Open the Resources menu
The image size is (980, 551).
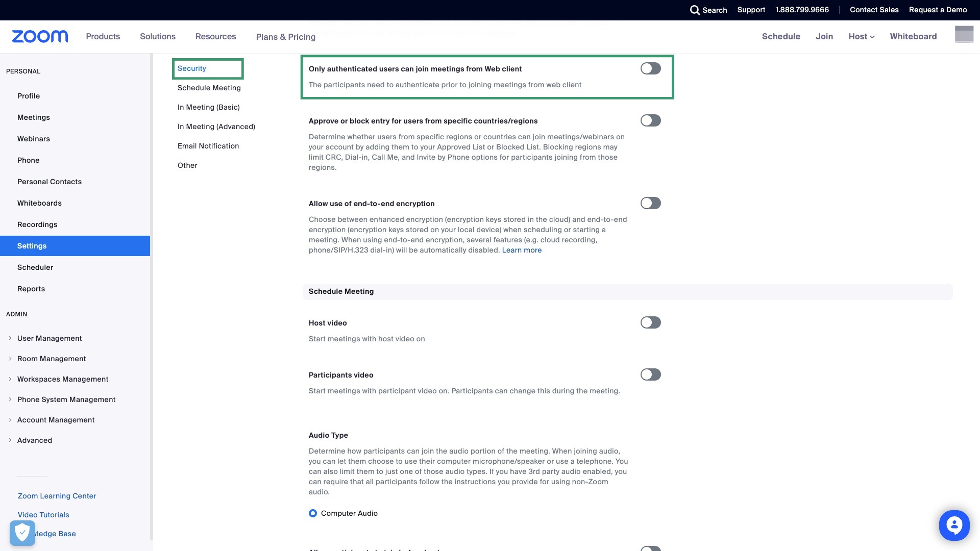pos(216,36)
